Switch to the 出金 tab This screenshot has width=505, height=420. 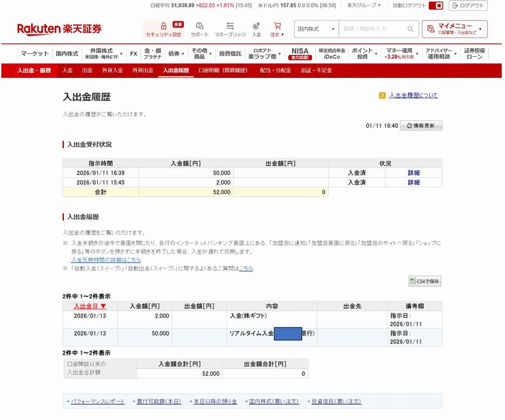coord(87,70)
